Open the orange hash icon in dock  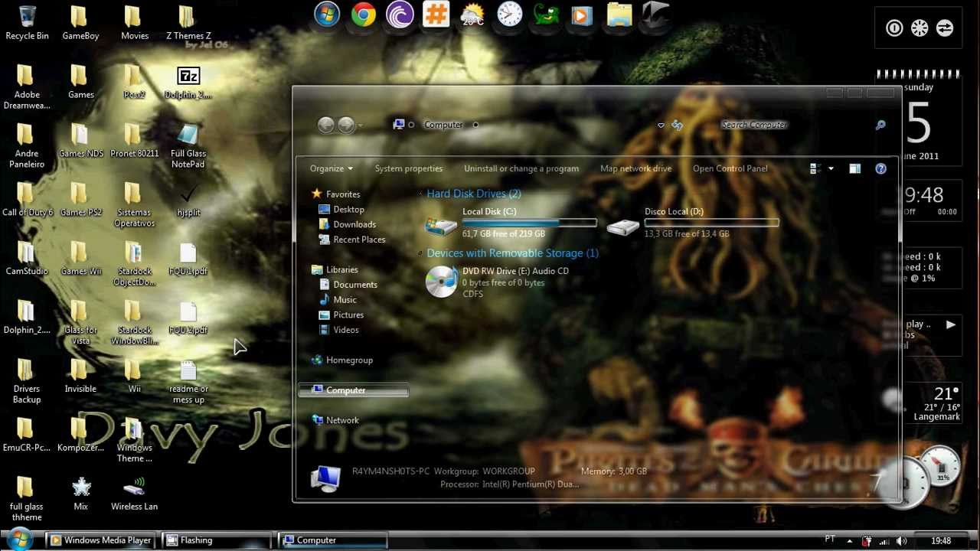[x=436, y=14]
